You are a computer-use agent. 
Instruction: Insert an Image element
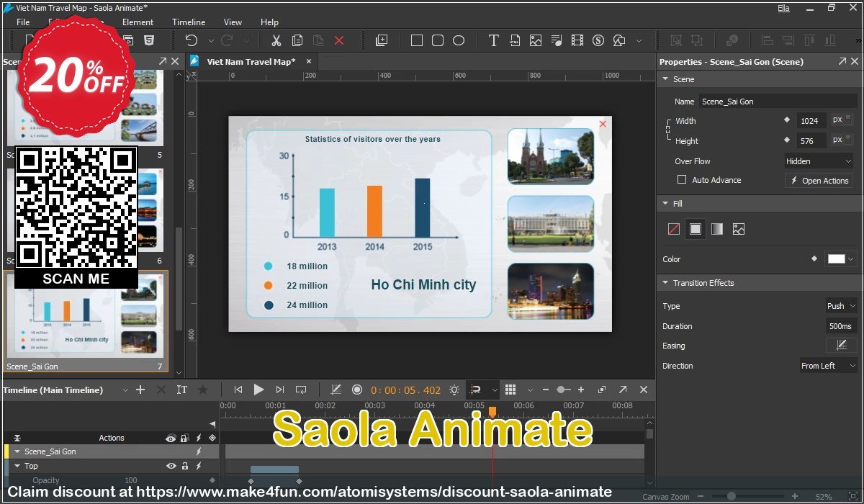click(x=535, y=40)
